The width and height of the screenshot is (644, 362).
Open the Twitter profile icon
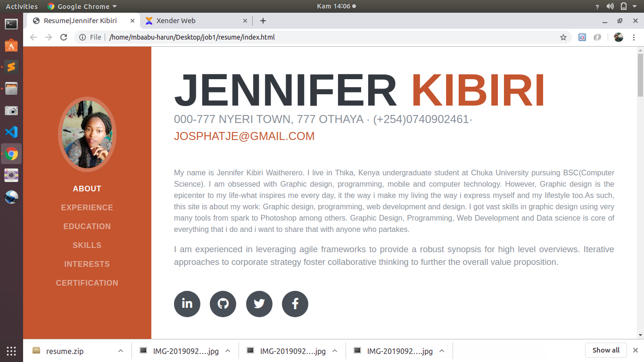pyautogui.click(x=259, y=304)
